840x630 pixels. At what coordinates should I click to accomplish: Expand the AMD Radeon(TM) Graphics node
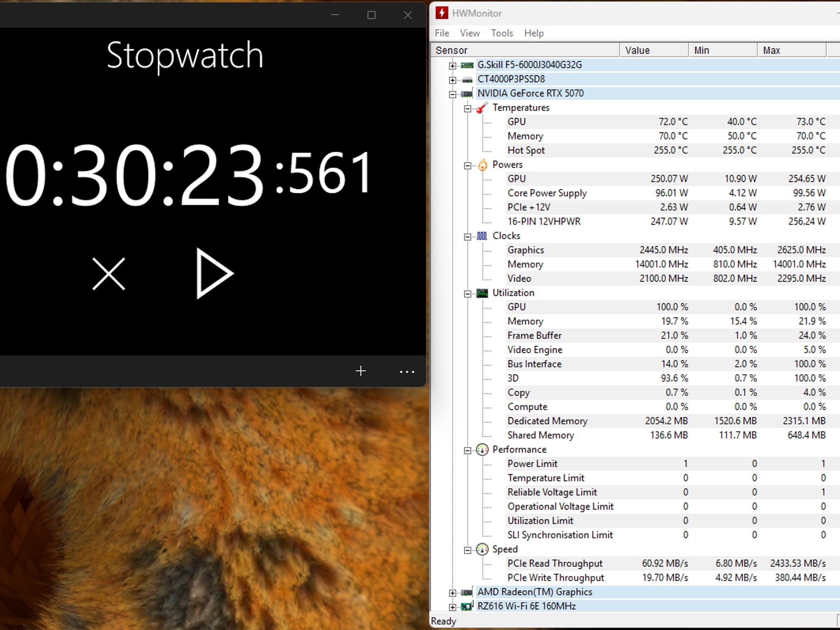click(x=452, y=593)
